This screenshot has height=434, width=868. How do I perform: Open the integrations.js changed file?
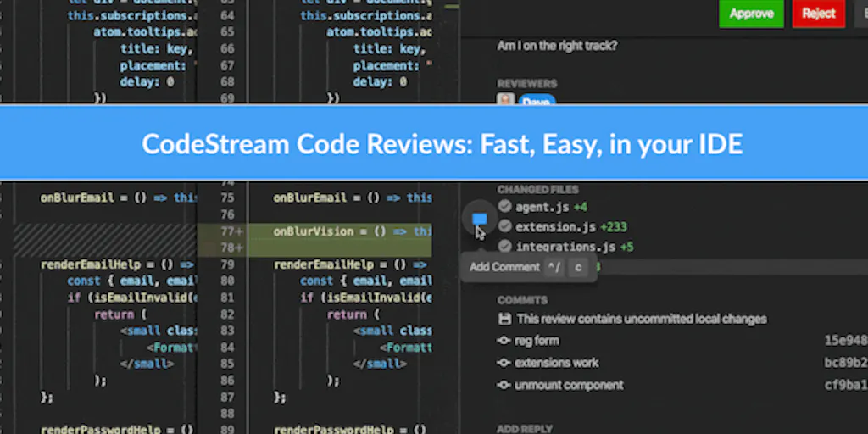click(x=565, y=247)
